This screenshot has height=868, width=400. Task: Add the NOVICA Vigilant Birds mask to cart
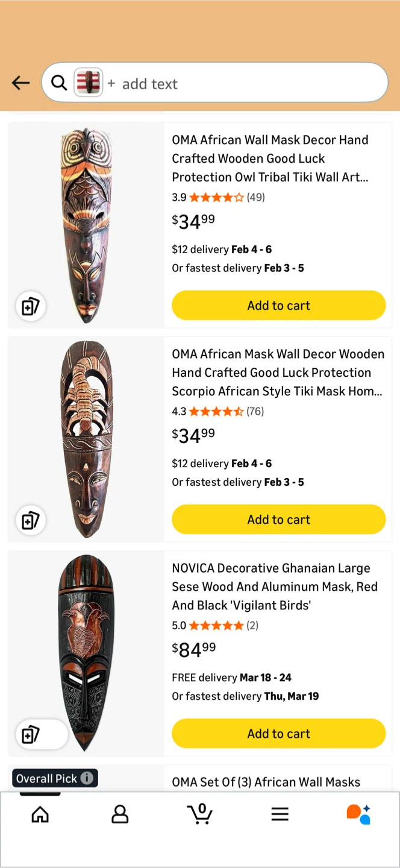pos(278,734)
